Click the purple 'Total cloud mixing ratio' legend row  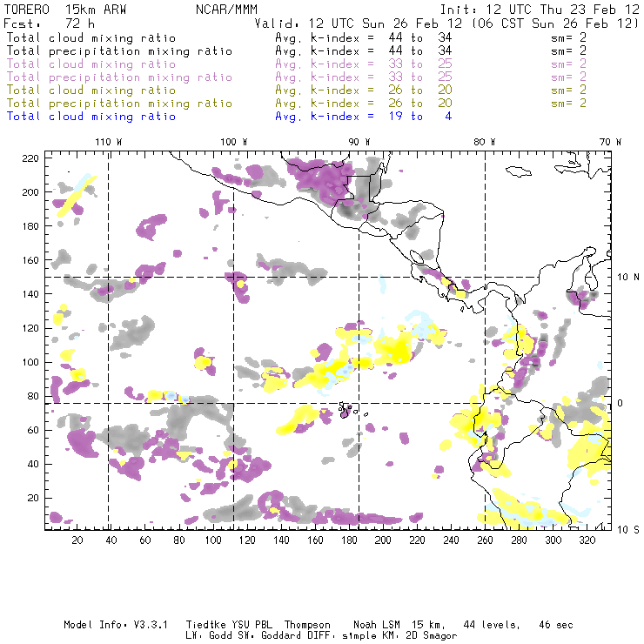[x=297, y=64]
